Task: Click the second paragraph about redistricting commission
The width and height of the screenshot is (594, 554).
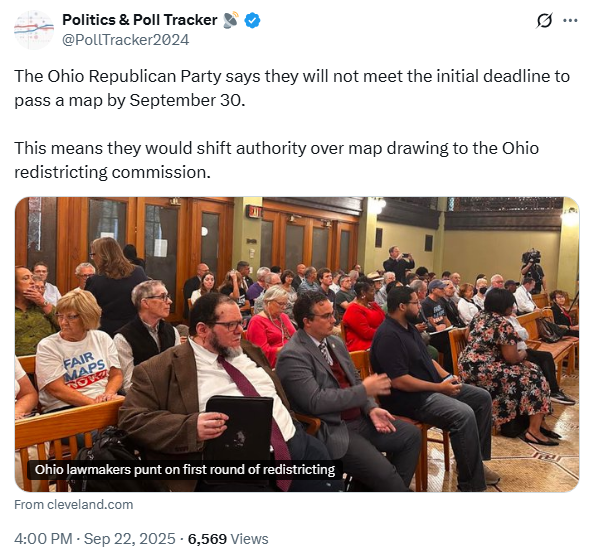Action: tap(277, 160)
